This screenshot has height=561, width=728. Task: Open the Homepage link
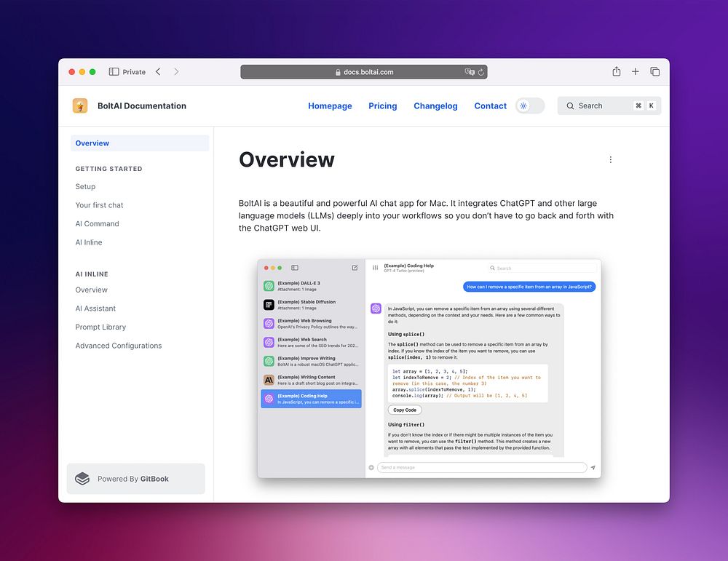[330, 106]
